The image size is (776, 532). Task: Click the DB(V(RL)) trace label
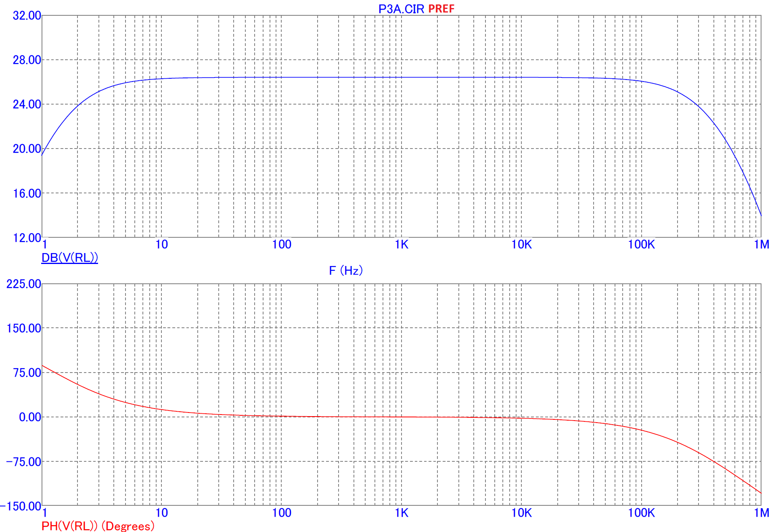pyautogui.click(x=69, y=258)
